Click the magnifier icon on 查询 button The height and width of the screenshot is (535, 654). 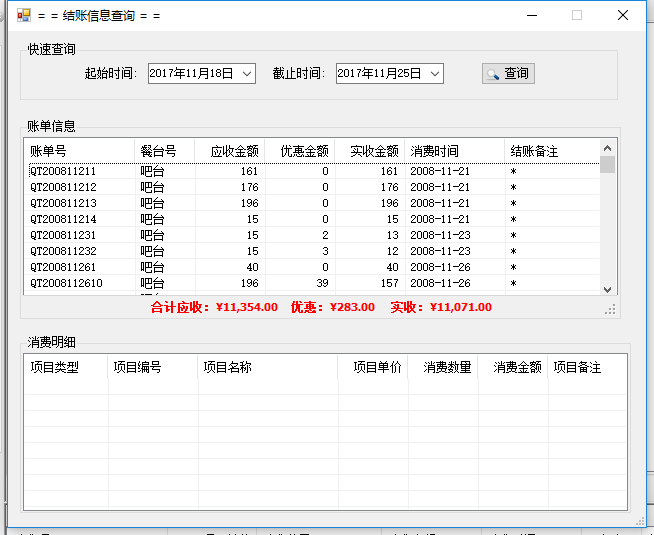pos(493,74)
